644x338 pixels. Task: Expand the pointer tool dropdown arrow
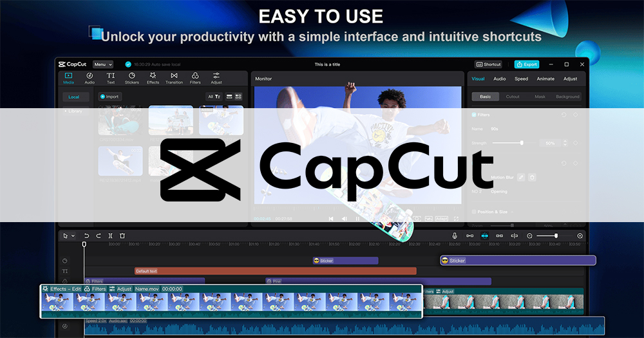point(73,236)
